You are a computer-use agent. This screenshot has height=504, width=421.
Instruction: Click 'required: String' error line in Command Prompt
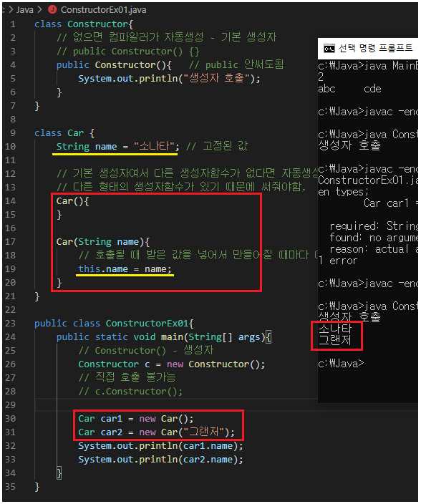click(374, 226)
